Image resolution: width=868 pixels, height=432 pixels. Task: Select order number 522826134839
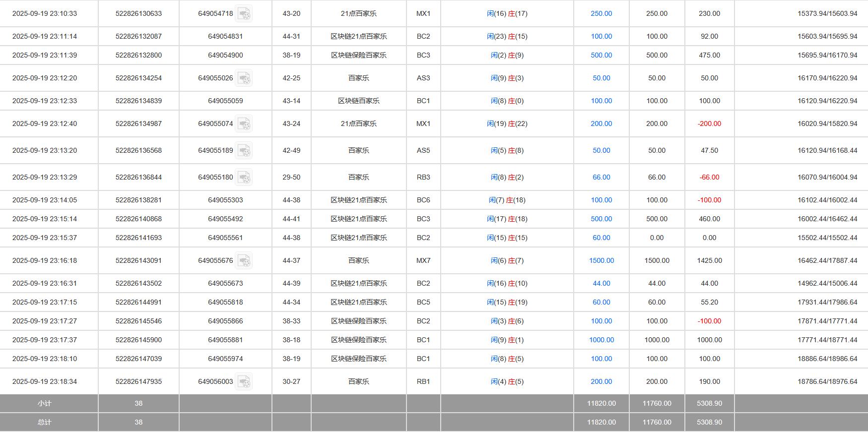[x=138, y=101]
